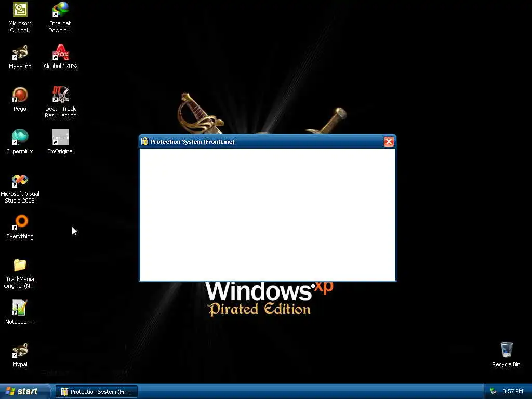Close the Protection System (FrontLine) window
The height and width of the screenshot is (399, 532).
389,142
